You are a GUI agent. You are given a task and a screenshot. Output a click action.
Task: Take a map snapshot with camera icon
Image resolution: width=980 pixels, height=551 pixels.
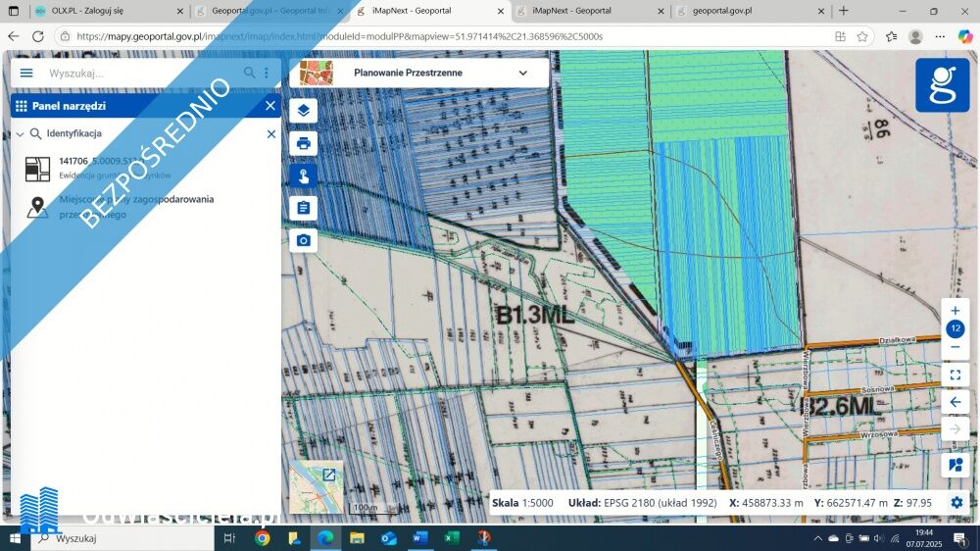click(x=304, y=240)
